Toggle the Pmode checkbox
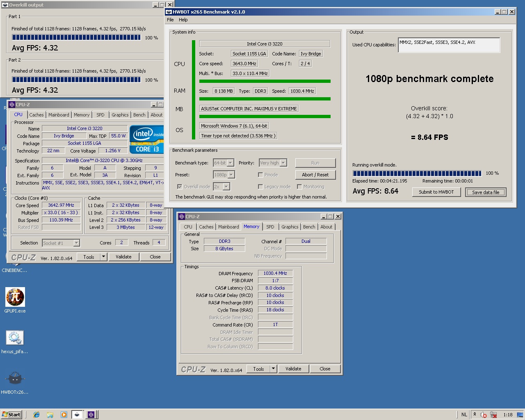 (260, 175)
